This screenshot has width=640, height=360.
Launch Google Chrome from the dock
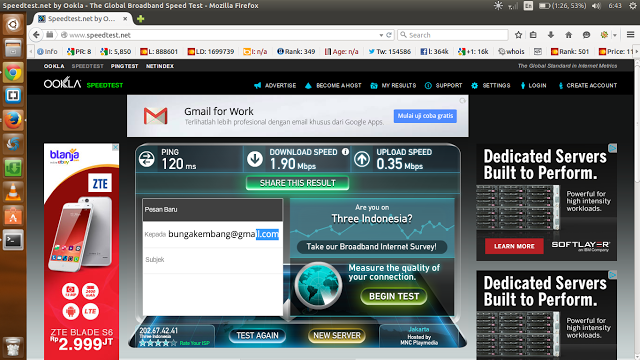coord(13,73)
